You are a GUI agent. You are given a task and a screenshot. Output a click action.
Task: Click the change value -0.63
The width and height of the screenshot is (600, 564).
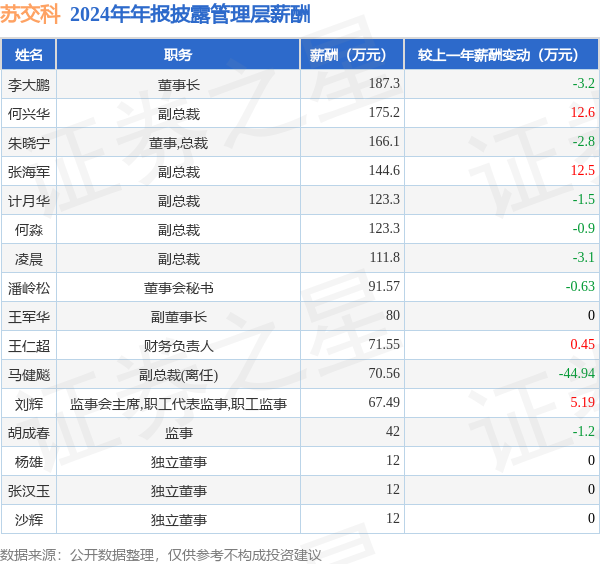[x=580, y=286]
